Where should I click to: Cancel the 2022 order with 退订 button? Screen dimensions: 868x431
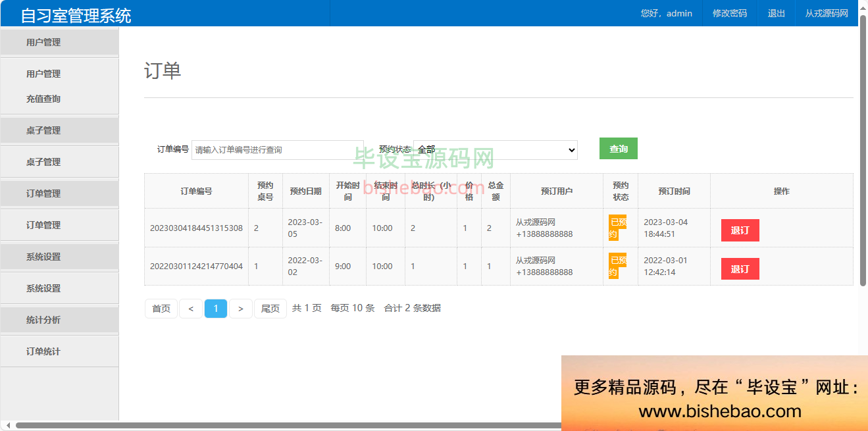[740, 268]
